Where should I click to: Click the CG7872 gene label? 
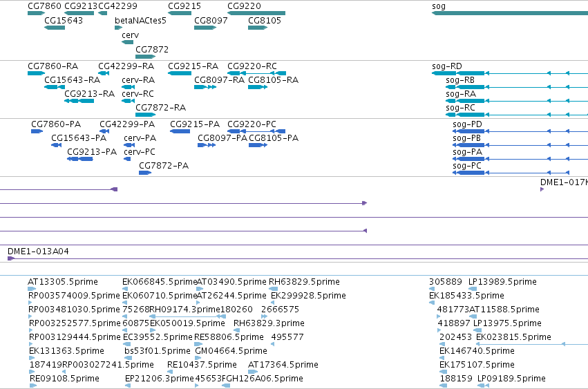click(x=152, y=50)
